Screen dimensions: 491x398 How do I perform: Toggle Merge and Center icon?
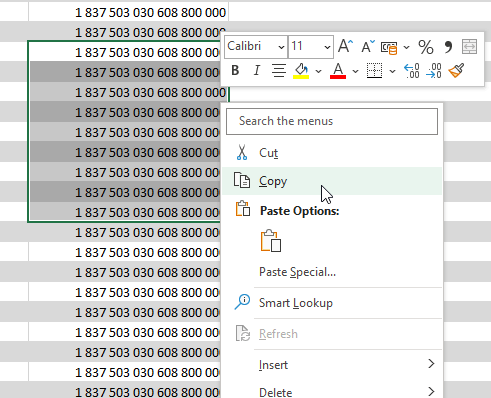click(x=469, y=46)
